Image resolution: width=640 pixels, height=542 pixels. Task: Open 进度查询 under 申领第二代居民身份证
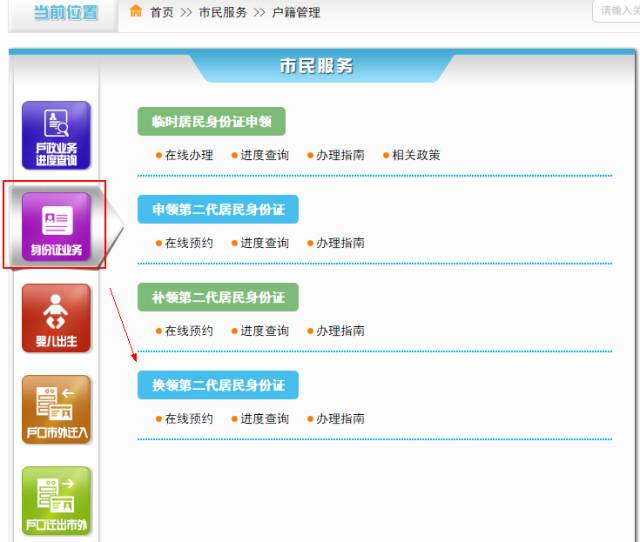tap(264, 243)
